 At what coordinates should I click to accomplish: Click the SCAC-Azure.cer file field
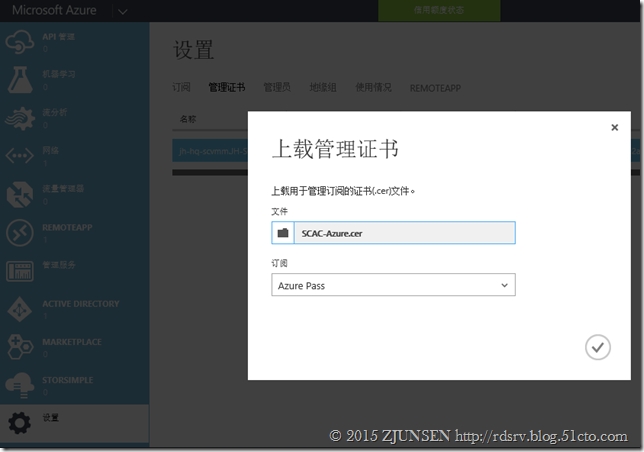point(405,233)
